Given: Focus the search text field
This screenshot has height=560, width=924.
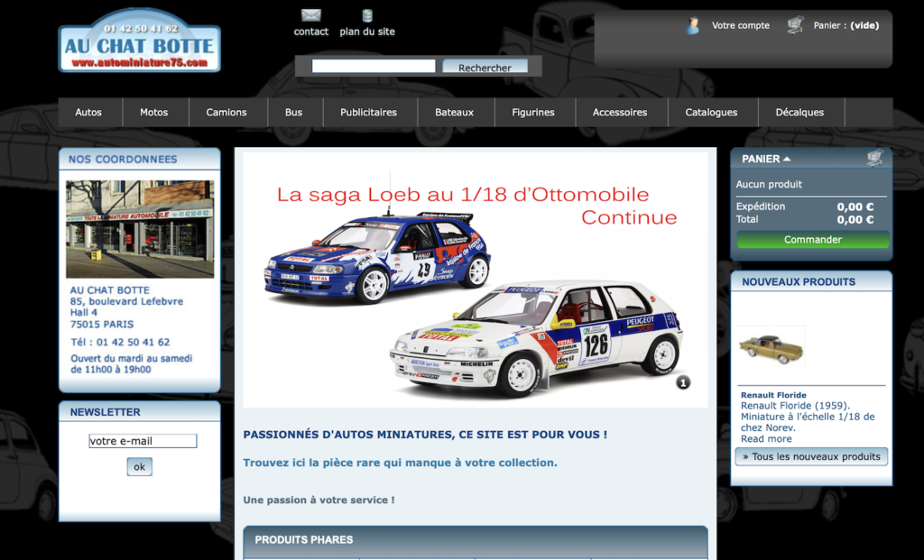Looking at the screenshot, I should click(374, 67).
